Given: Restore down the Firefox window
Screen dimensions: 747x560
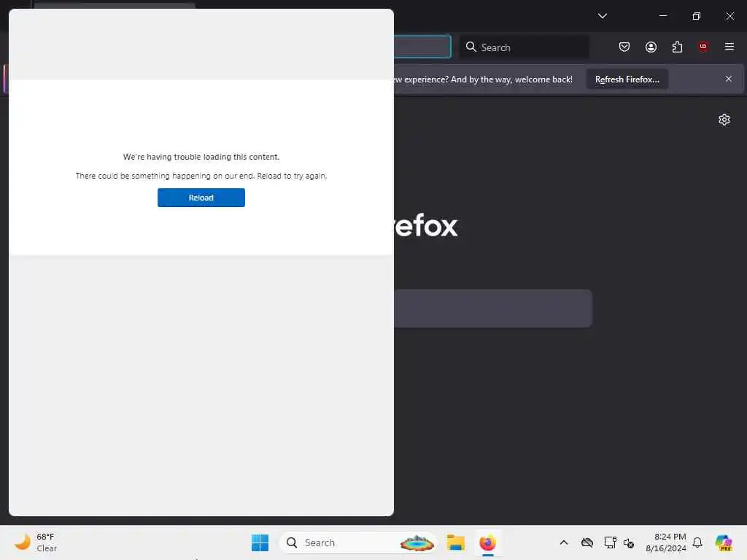Looking at the screenshot, I should pos(696,16).
